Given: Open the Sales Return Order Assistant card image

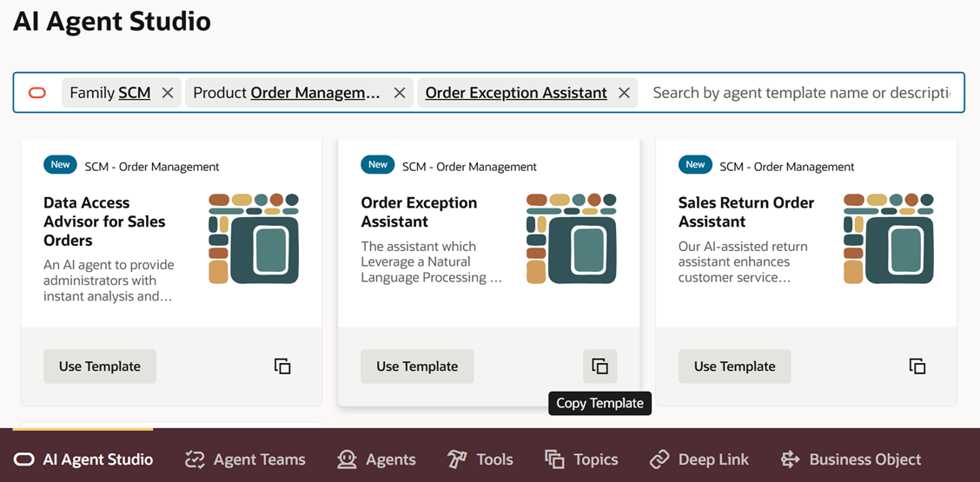Looking at the screenshot, I should coord(889,239).
